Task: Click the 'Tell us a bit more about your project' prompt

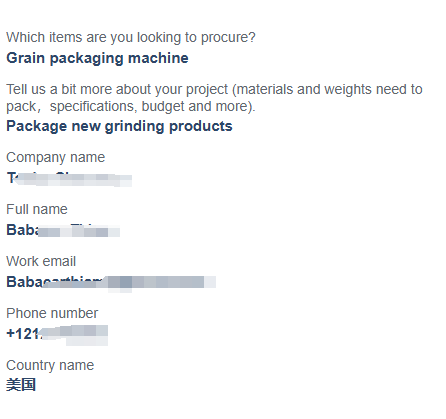Action: [x=214, y=98]
